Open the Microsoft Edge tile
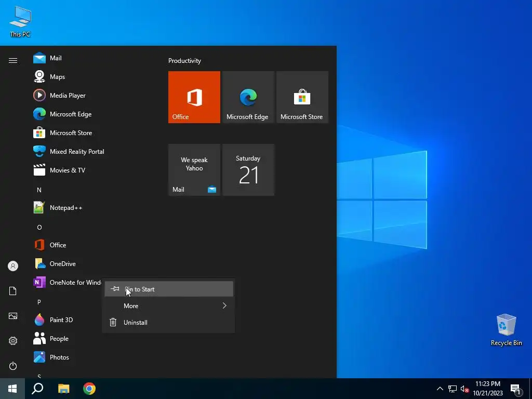532x399 pixels. coord(248,97)
